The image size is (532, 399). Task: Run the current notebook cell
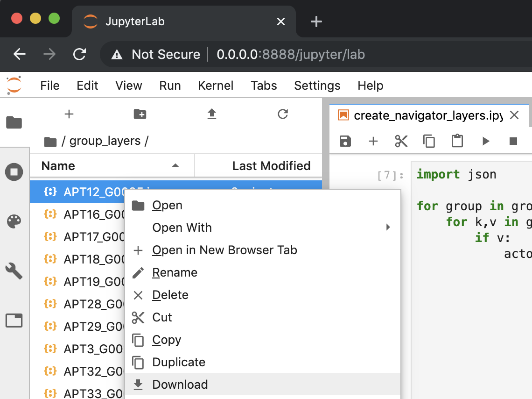tap(485, 141)
